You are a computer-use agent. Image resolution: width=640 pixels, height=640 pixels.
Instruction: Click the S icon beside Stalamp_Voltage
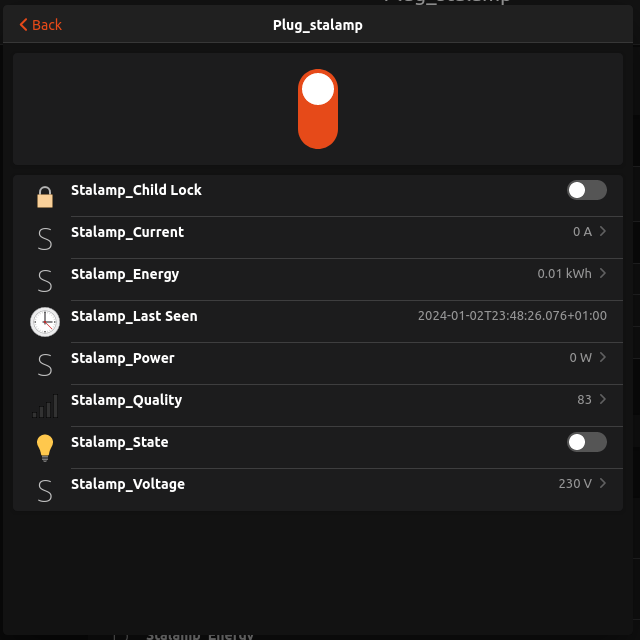[45, 491]
